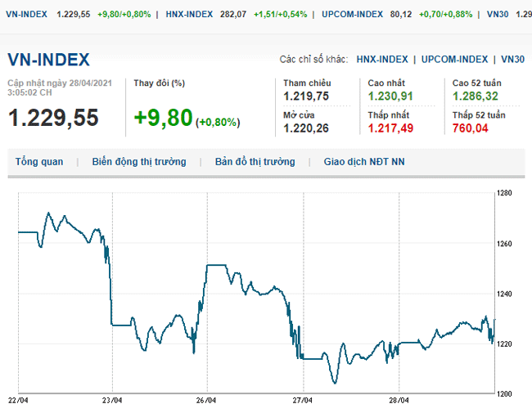532x413 pixels.
Task: Select HNX-INDEX in the top ticker bar
Action: click(189, 15)
